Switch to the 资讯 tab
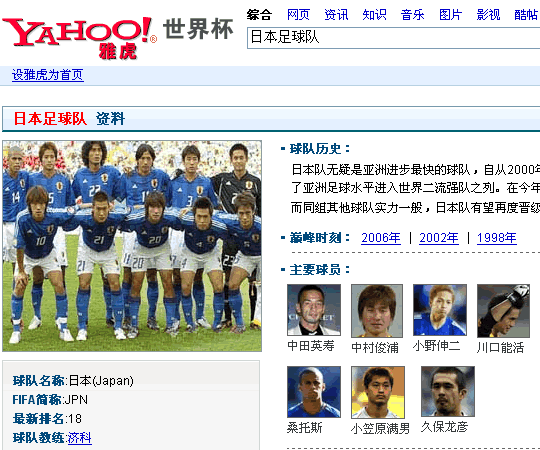The width and height of the screenshot is (540, 450). tap(336, 15)
